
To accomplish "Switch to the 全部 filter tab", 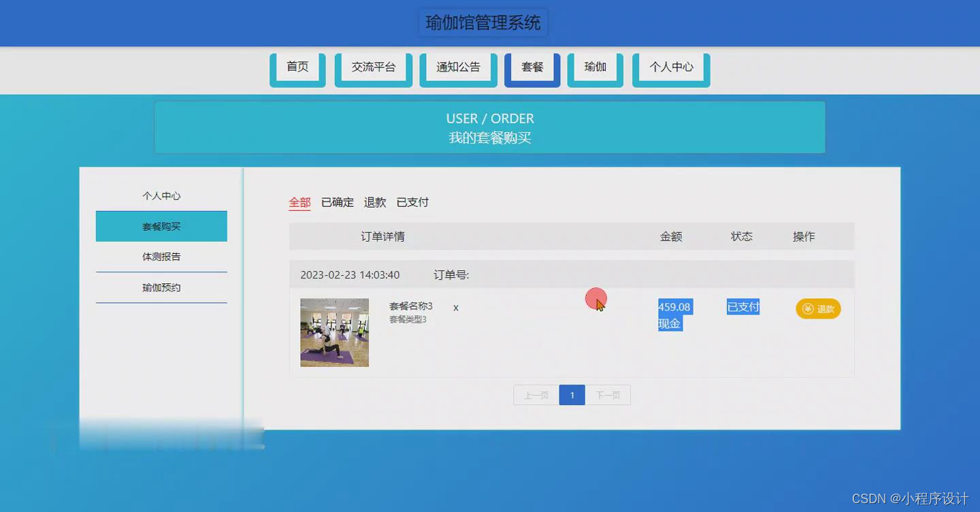I will (299, 202).
